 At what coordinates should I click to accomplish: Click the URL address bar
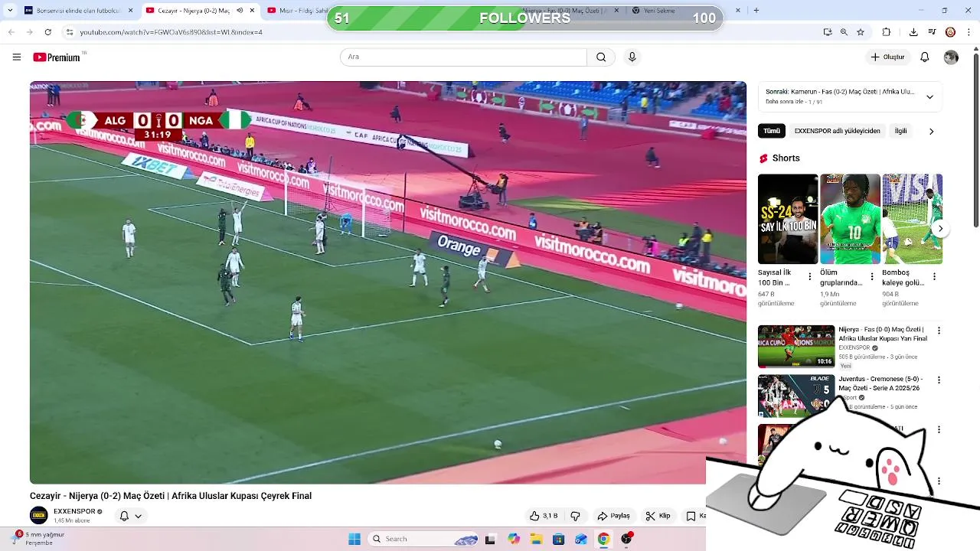click(x=444, y=32)
